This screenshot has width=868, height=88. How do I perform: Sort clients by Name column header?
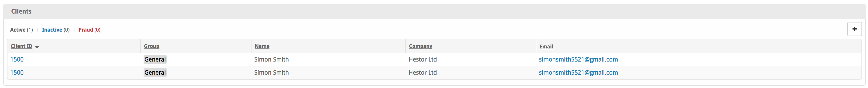click(x=262, y=46)
